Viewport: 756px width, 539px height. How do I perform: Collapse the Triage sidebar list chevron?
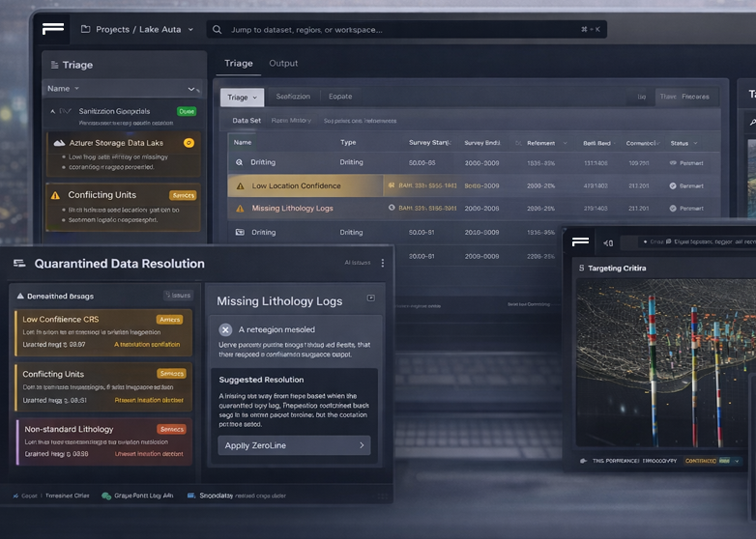tap(191, 89)
